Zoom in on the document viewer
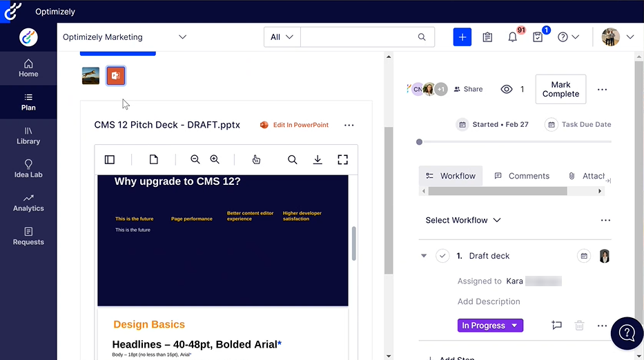The height and width of the screenshot is (360, 644). point(215,160)
